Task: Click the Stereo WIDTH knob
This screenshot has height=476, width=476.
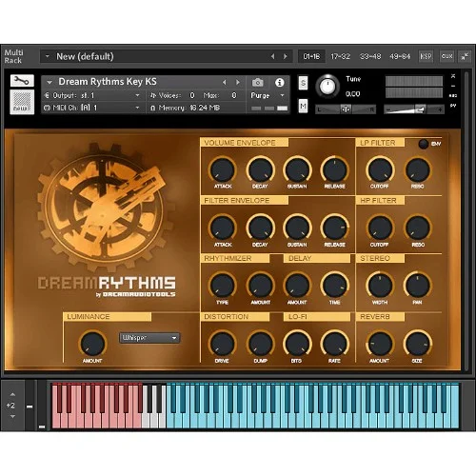Action: 380,286
